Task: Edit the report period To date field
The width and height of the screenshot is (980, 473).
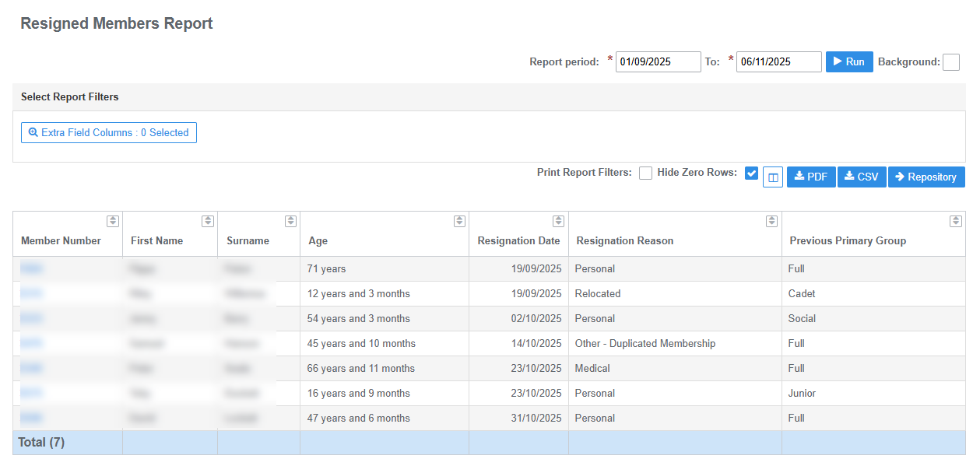Action: point(779,62)
